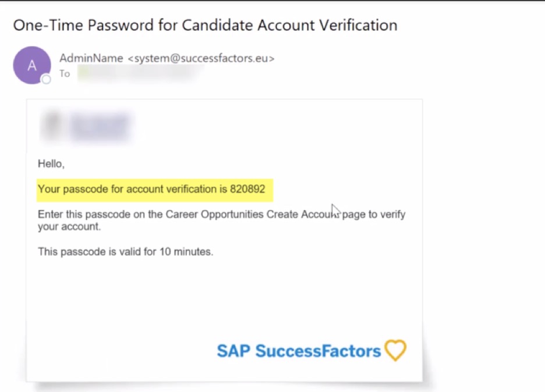The height and width of the screenshot is (392, 545).
Task: Click the word "Verification" in the subject
Action: [x=362, y=26]
